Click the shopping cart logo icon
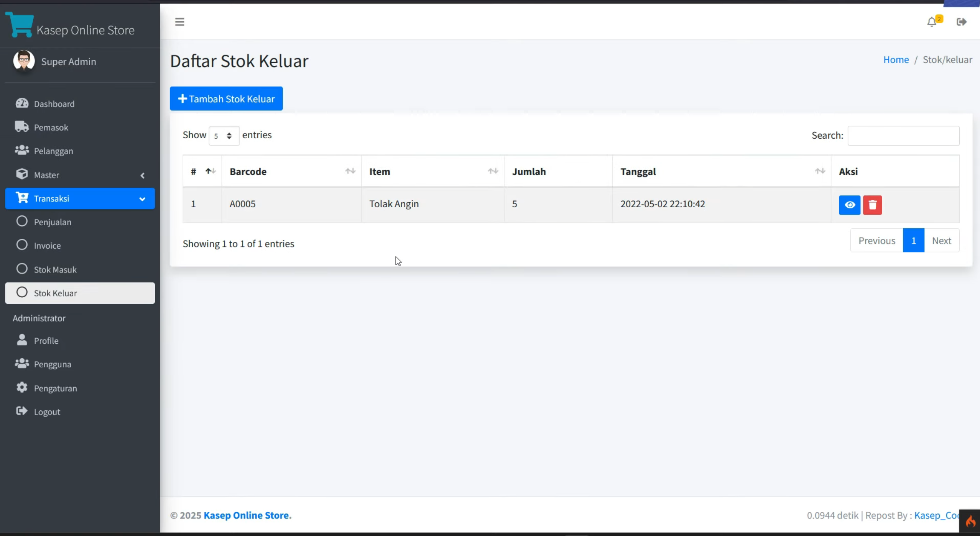The width and height of the screenshot is (980, 536). click(x=20, y=25)
